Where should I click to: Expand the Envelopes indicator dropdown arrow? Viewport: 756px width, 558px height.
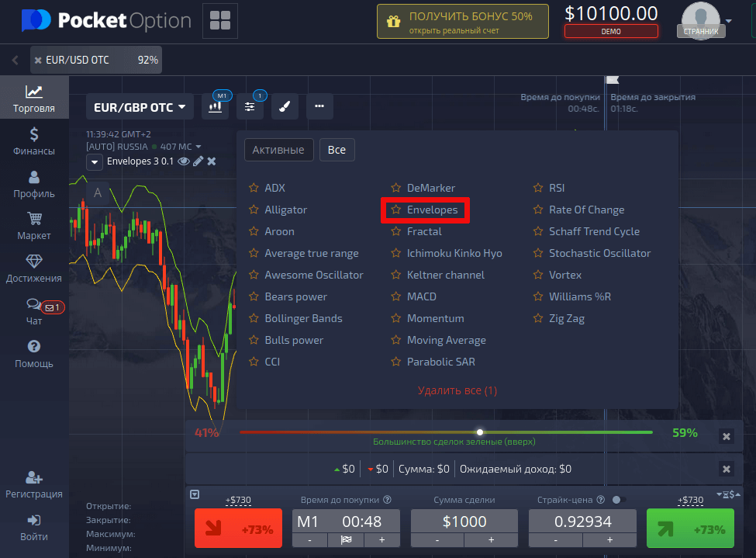point(95,162)
